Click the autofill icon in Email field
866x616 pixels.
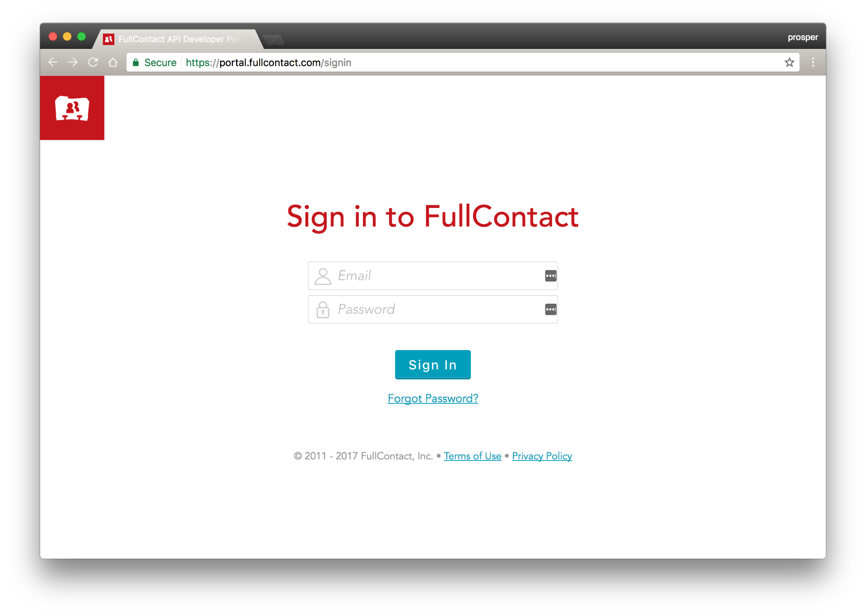pyautogui.click(x=549, y=276)
